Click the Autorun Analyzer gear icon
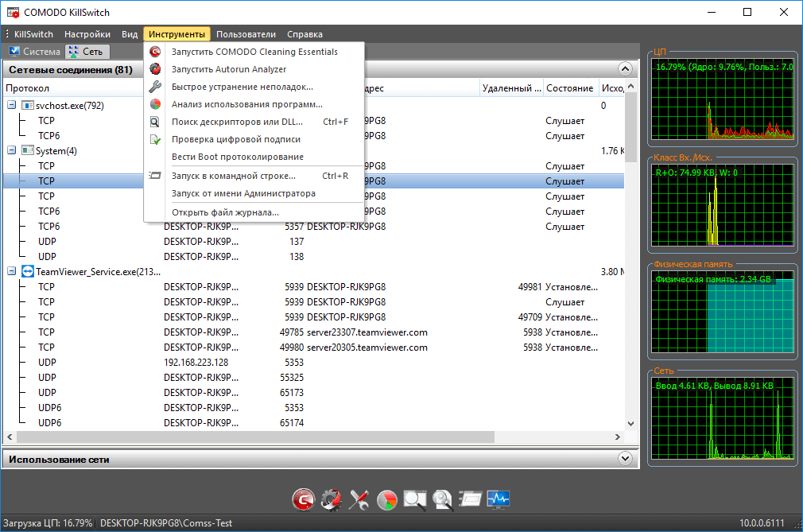803x532 pixels. click(331, 499)
